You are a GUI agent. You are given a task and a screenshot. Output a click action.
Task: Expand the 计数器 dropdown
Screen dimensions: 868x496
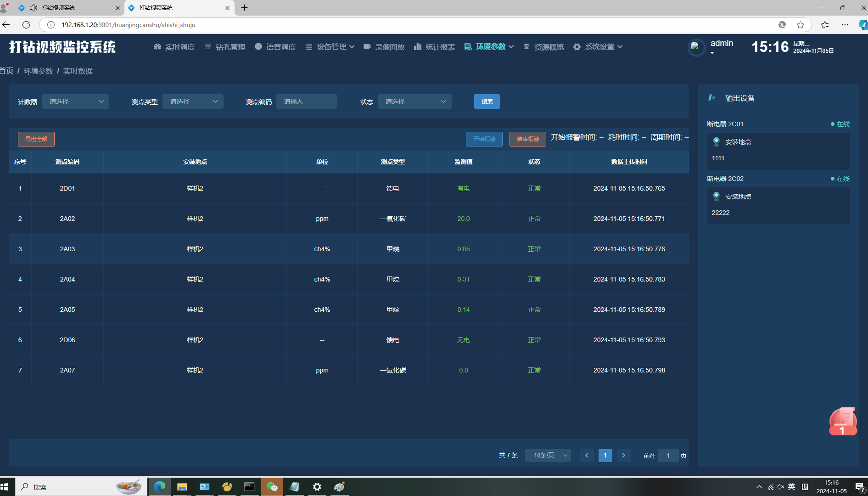pyautogui.click(x=76, y=101)
